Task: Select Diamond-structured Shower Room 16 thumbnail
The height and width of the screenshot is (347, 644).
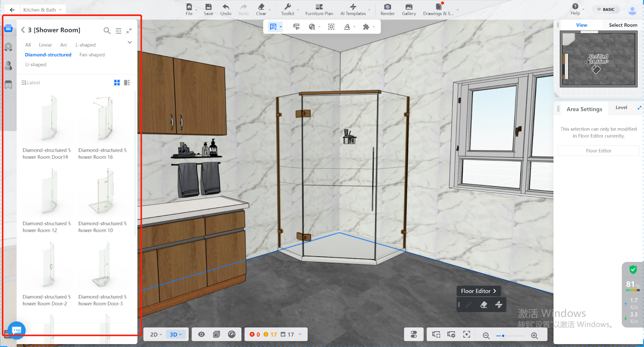Action: 104,118
